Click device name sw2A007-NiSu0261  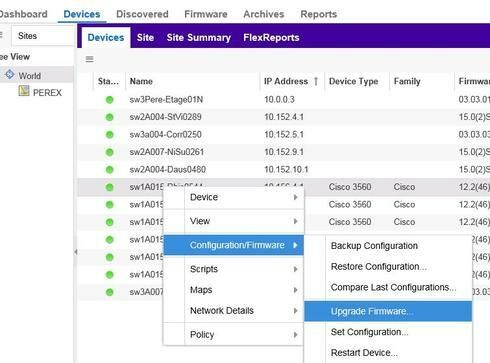click(167, 152)
